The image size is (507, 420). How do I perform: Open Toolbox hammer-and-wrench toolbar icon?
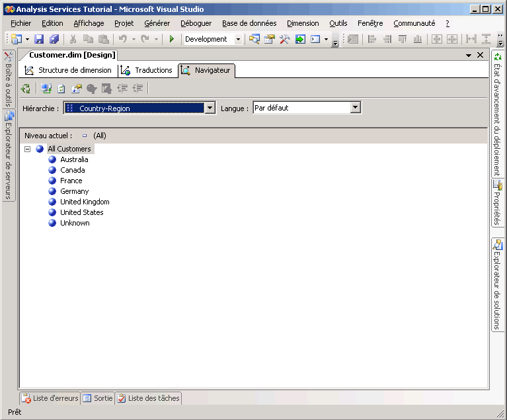pyautogui.click(x=284, y=39)
